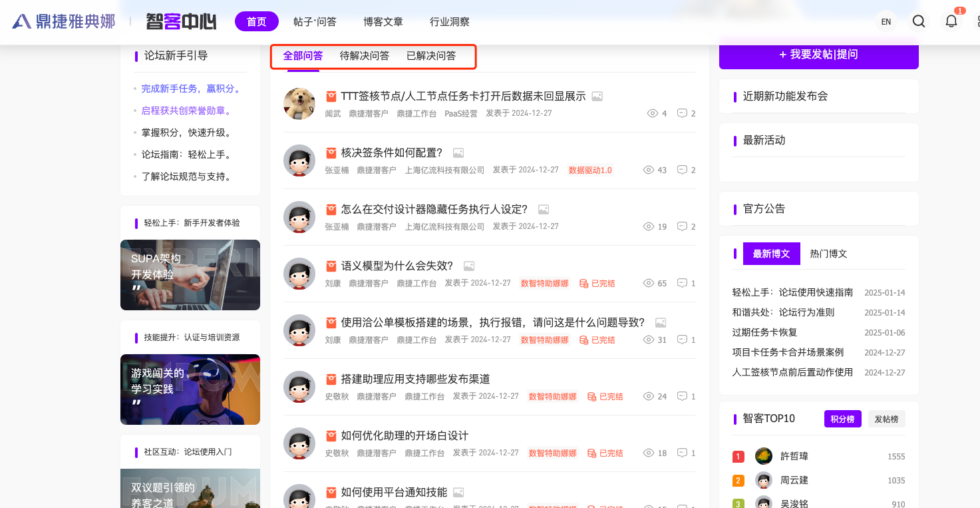Switch to the 待解决问答 tab
Screen dimensions: 980x508
[x=365, y=56]
